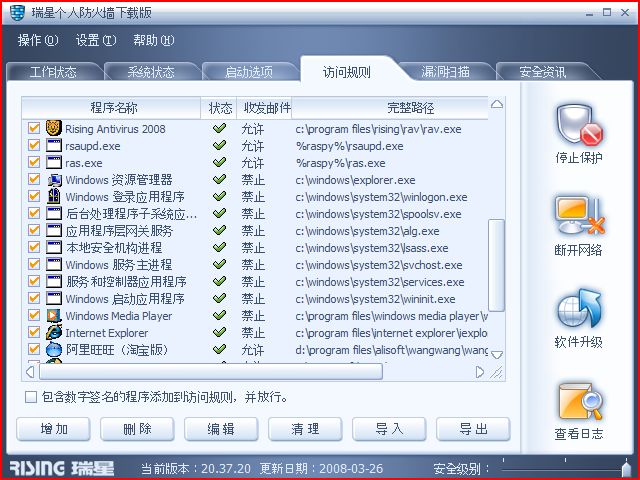Enable 包含数字签名的程序添加到访问规则 checkbox
The height and width of the screenshot is (480, 640).
[31, 397]
